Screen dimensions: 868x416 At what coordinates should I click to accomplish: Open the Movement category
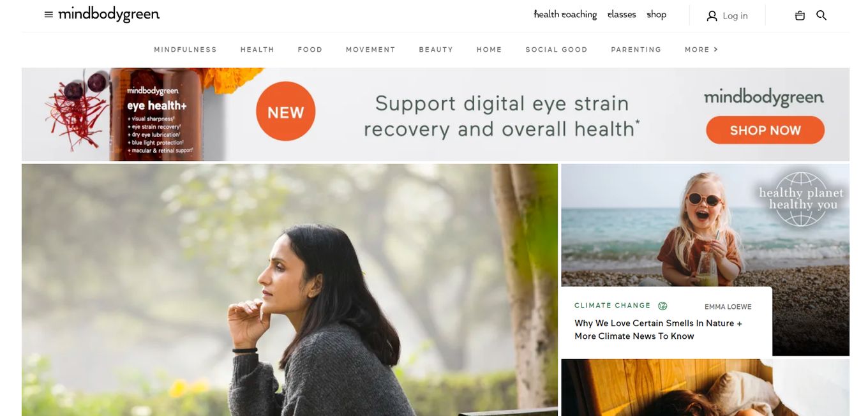pos(371,49)
